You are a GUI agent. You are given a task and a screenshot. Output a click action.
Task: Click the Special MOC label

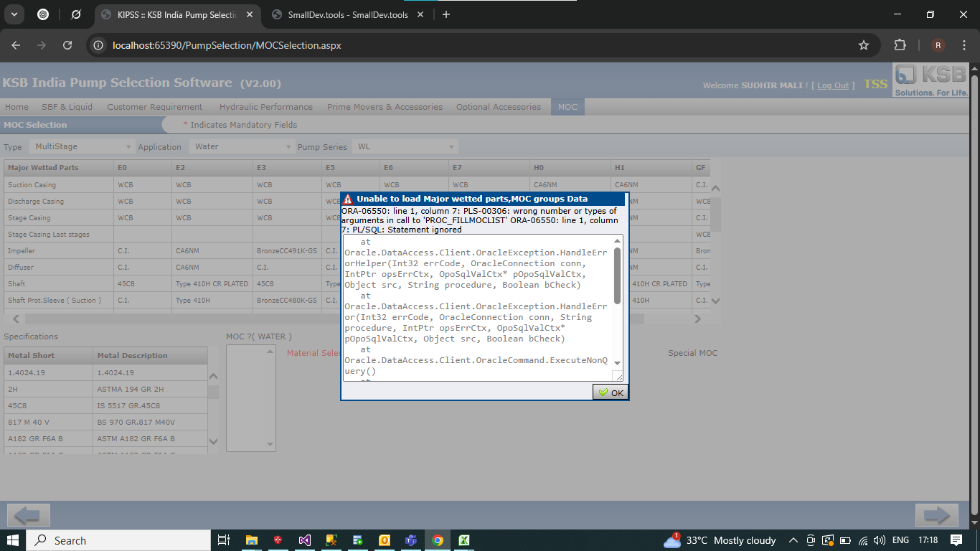click(692, 353)
